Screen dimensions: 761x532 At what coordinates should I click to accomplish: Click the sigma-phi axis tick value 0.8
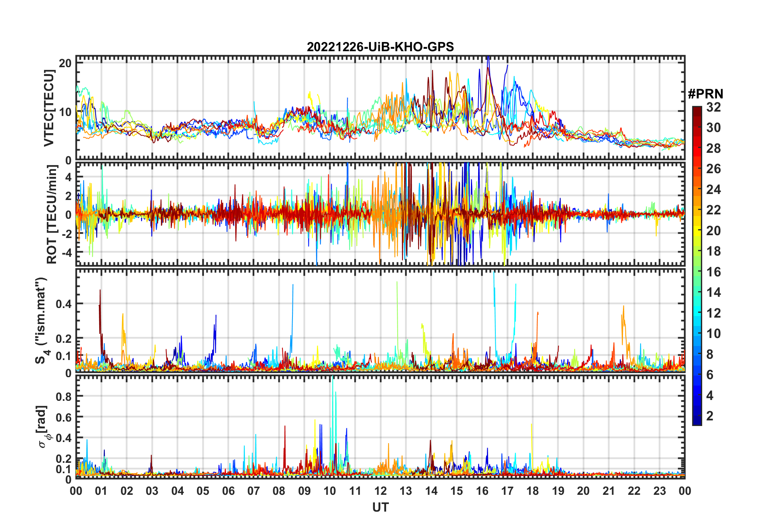pos(64,396)
